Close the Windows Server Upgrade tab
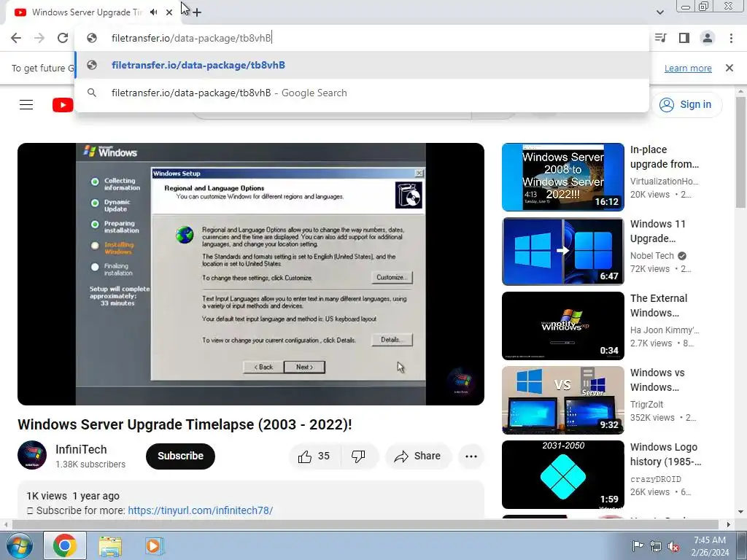Viewport: 747px width, 560px height. (x=169, y=12)
